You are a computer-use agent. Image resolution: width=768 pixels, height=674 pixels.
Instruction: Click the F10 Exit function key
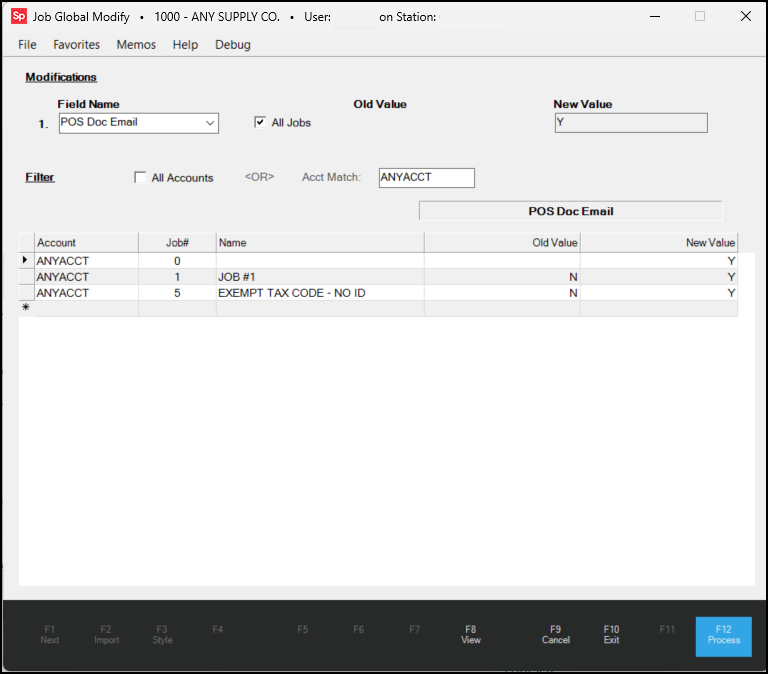click(x=611, y=635)
